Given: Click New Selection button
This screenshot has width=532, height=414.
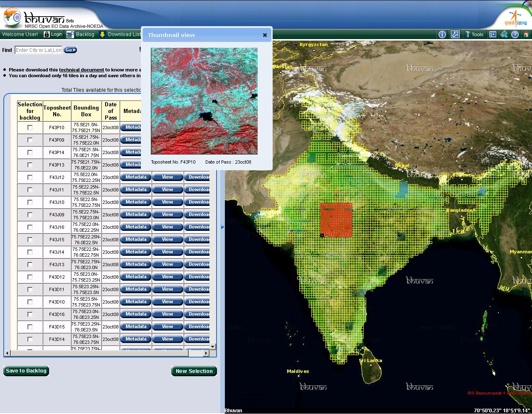Looking at the screenshot, I should [x=194, y=371].
